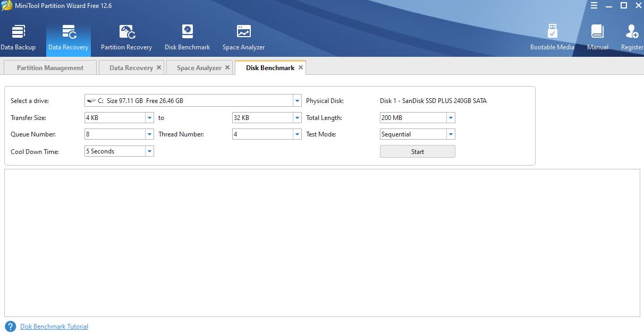Open the Partition Recovery tool icon
Image resolution: width=644 pixels, height=334 pixels.
click(126, 32)
